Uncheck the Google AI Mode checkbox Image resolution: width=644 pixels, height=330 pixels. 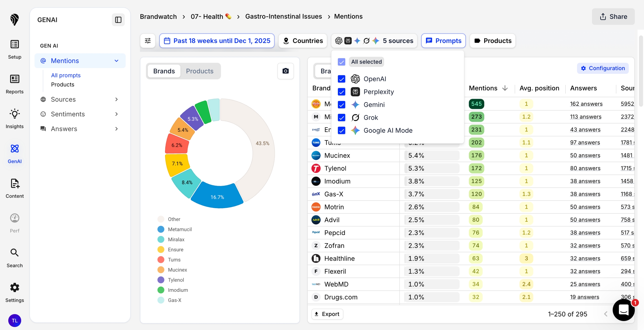pyautogui.click(x=341, y=130)
